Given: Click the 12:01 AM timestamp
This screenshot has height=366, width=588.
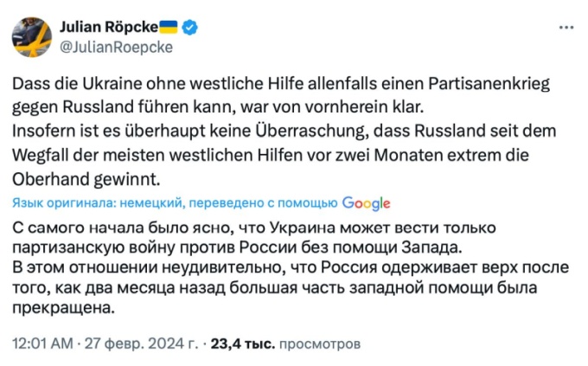Looking at the screenshot, I should pos(42,344).
